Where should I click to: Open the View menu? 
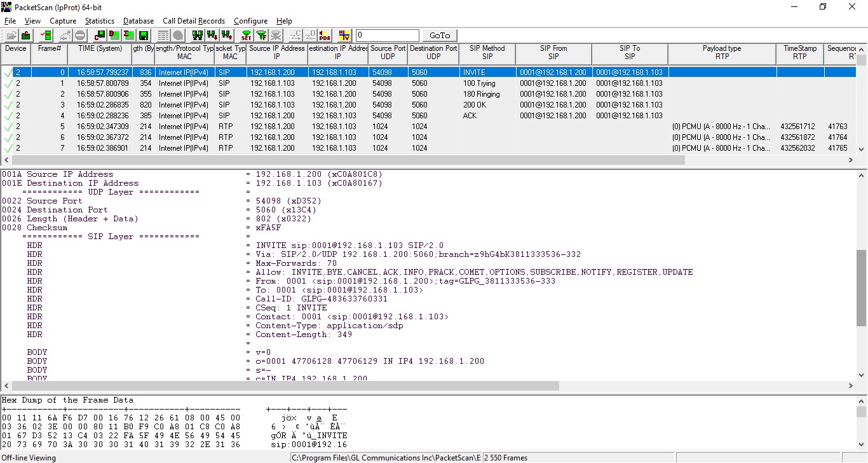click(32, 21)
